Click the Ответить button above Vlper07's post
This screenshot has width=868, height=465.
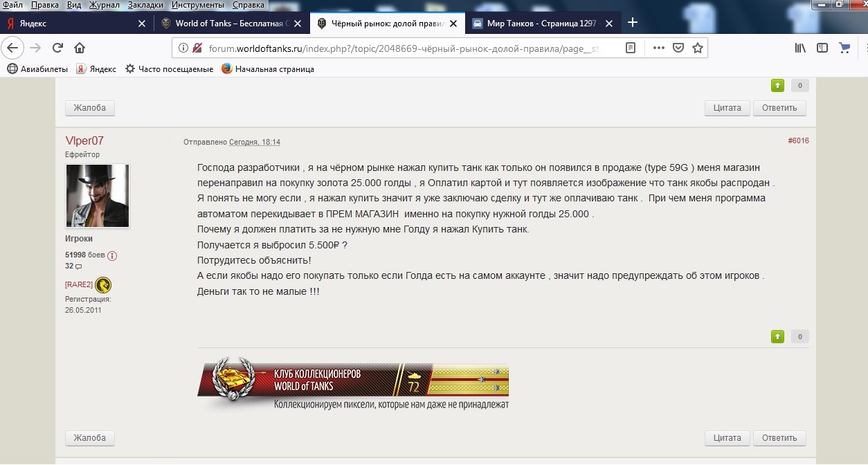pyautogui.click(x=779, y=108)
